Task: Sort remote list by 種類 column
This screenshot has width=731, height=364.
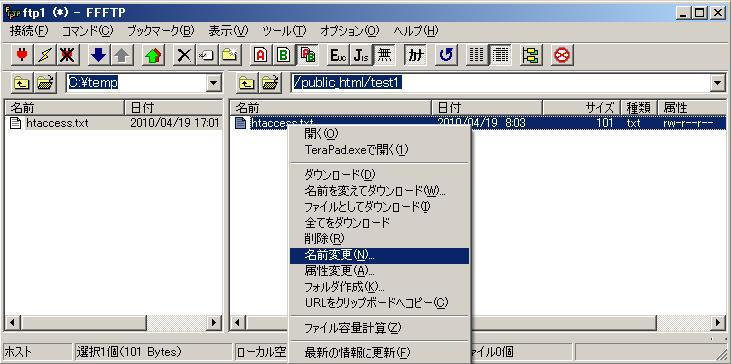Action: pos(639,108)
